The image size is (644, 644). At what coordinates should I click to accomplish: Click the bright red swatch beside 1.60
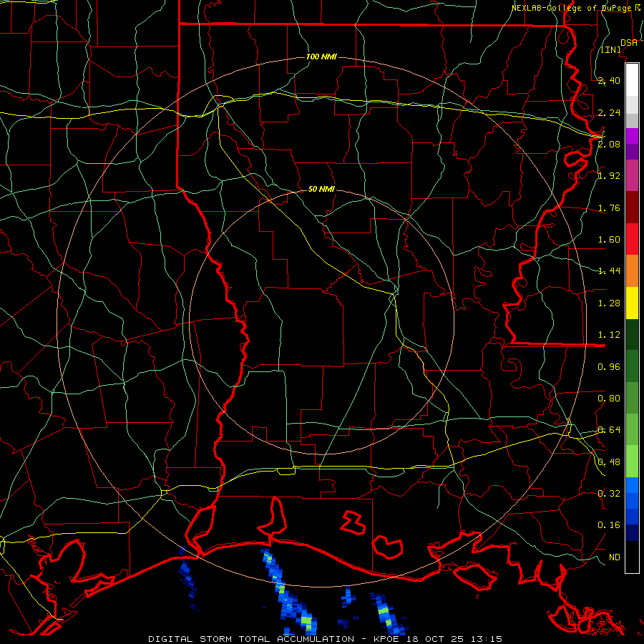click(632, 239)
